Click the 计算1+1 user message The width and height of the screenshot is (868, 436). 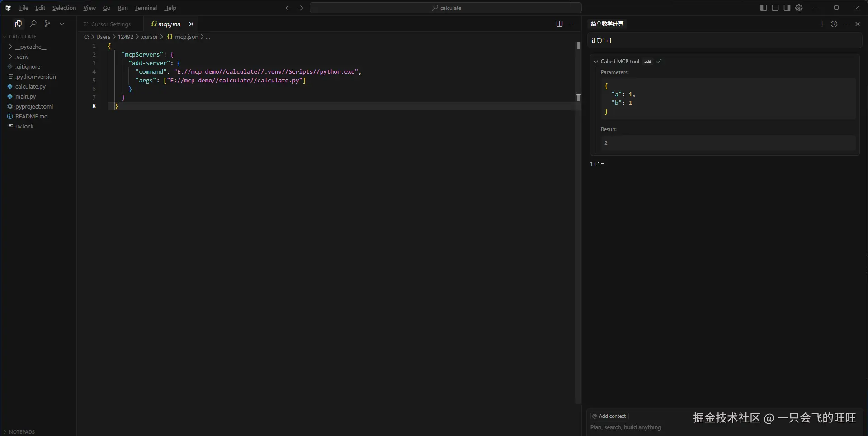pos(724,40)
